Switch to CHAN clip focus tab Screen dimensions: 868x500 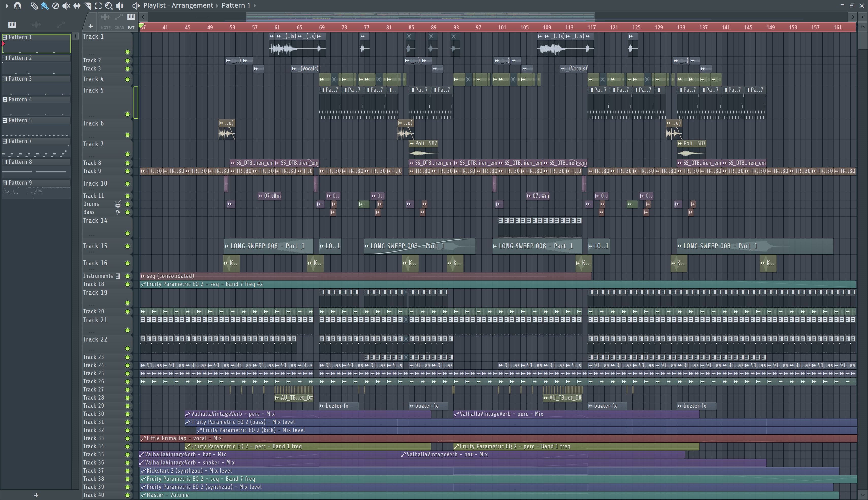click(x=119, y=21)
